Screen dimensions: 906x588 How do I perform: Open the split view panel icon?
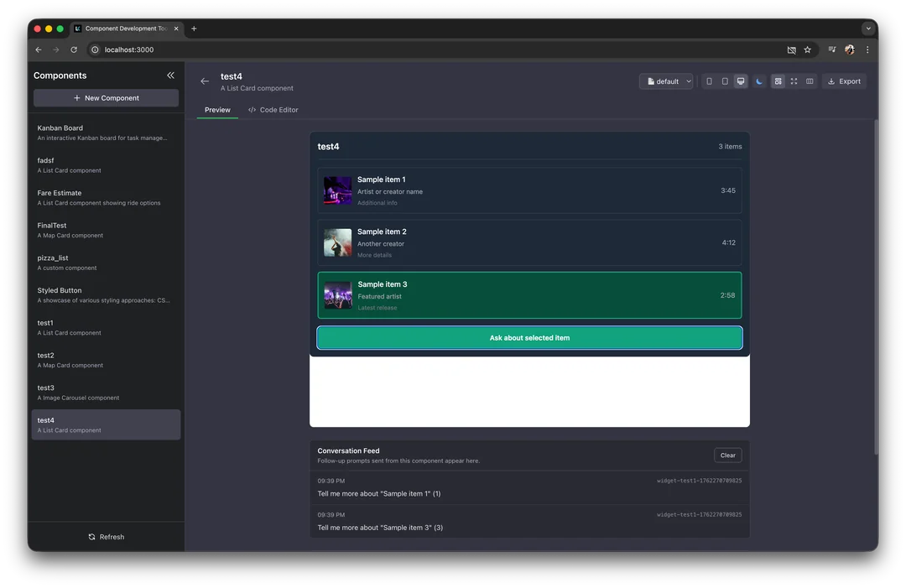pyautogui.click(x=809, y=81)
